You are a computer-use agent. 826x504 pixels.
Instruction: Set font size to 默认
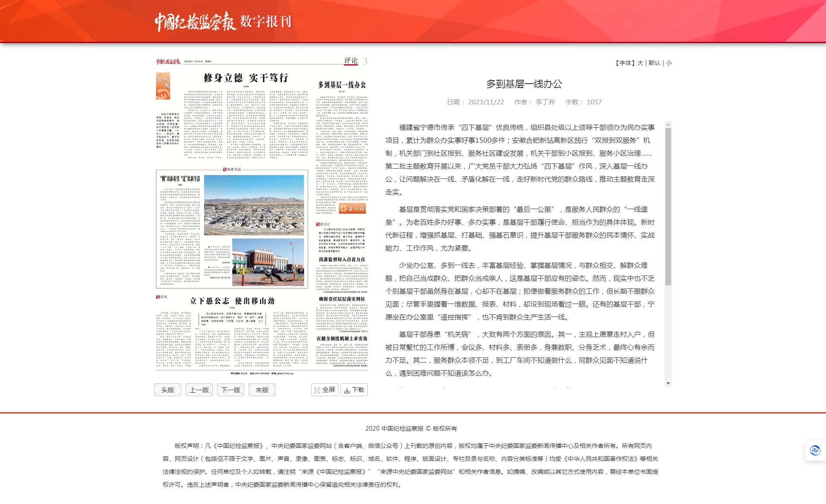pos(654,63)
